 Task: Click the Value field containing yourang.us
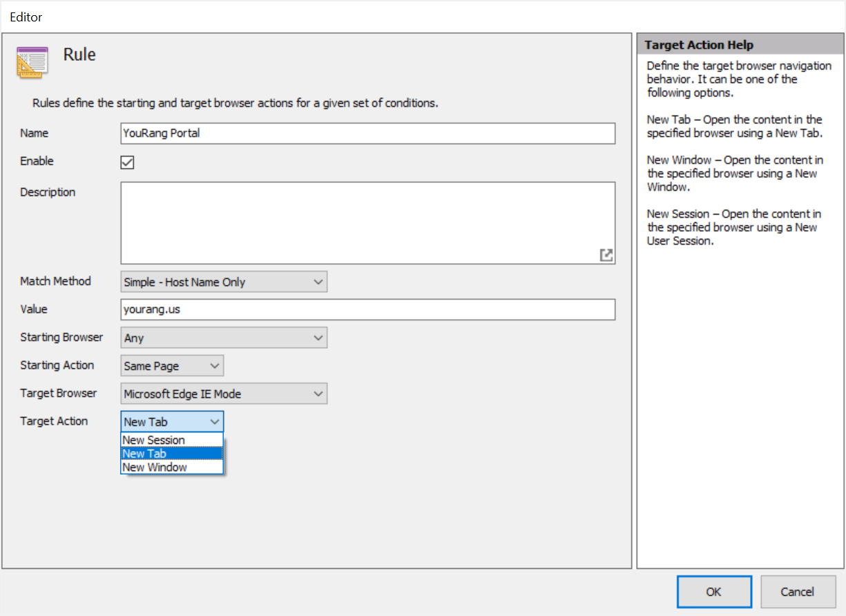367,309
